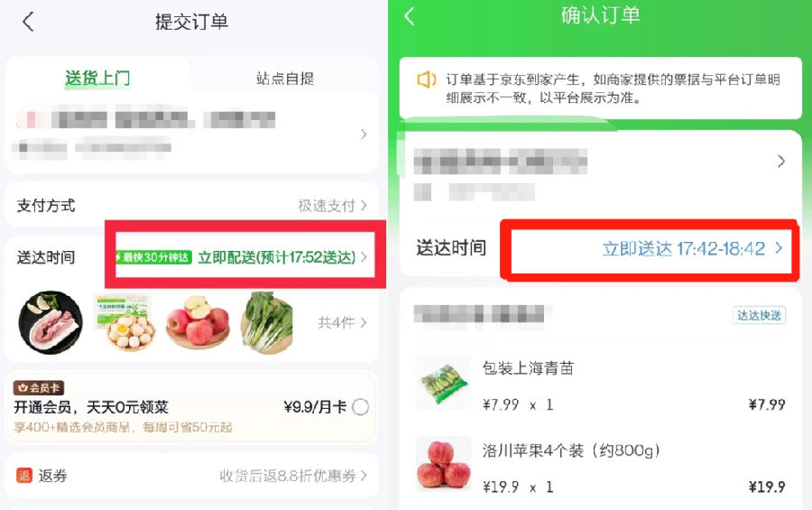
Task: Tap the red 返 coupon icon
Action: pyautogui.click(x=24, y=476)
